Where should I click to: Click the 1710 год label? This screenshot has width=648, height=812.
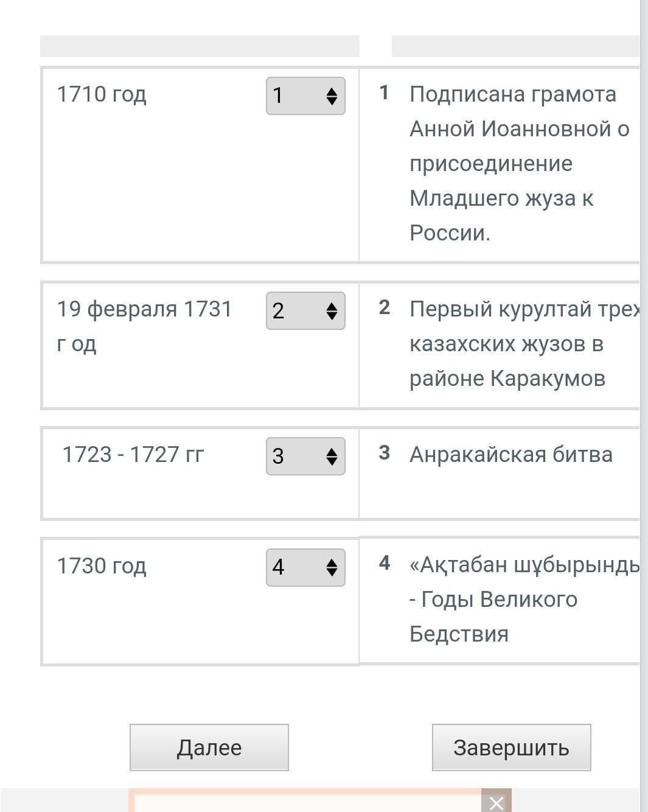point(102,94)
